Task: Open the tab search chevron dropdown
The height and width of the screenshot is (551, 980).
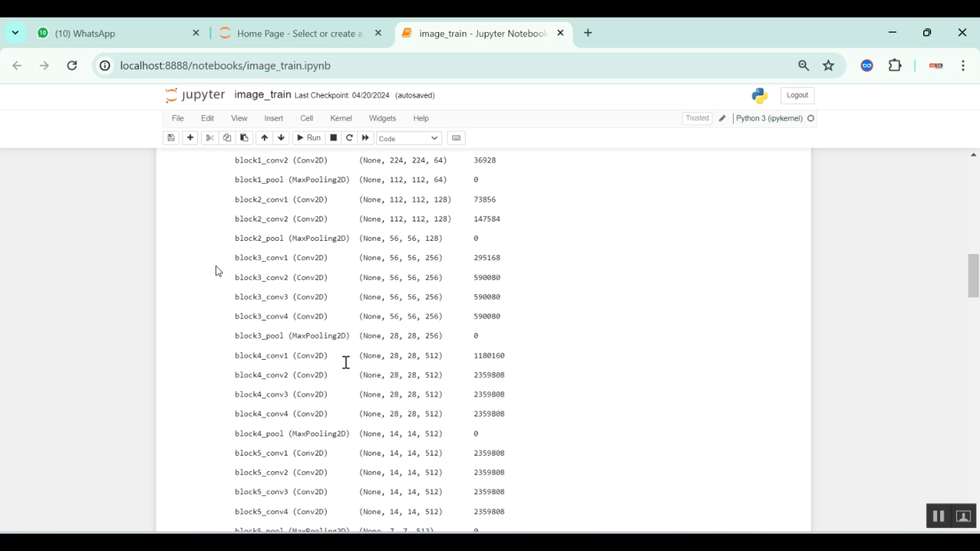Action: (x=15, y=33)
